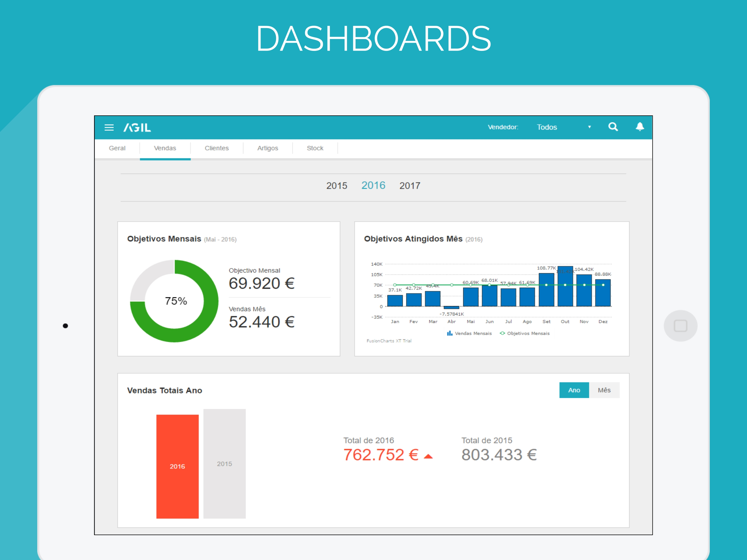747x560 pixels.
Task: Switch total sales to Mês view
Action: tap(604, 390)
